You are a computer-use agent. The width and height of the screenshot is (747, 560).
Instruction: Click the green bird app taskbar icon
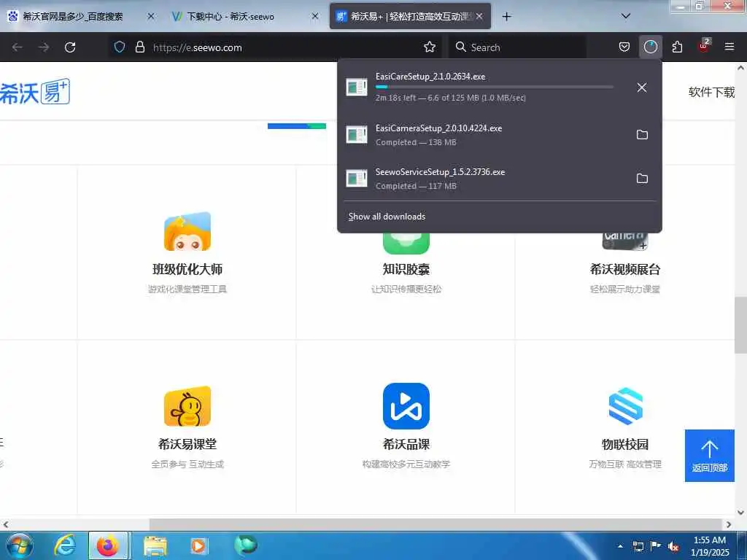245,545
